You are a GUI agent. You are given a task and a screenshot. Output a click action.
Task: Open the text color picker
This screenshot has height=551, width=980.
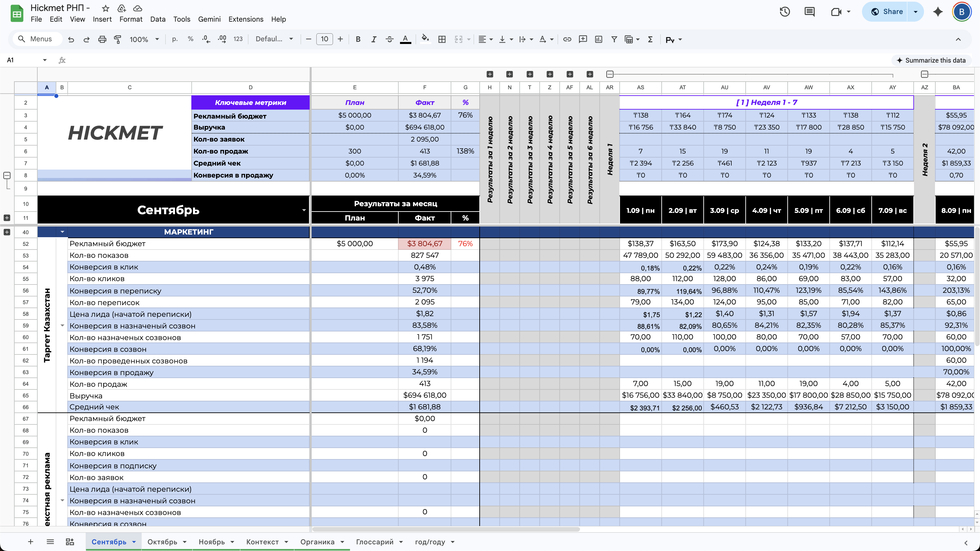(x=406, y=39)
